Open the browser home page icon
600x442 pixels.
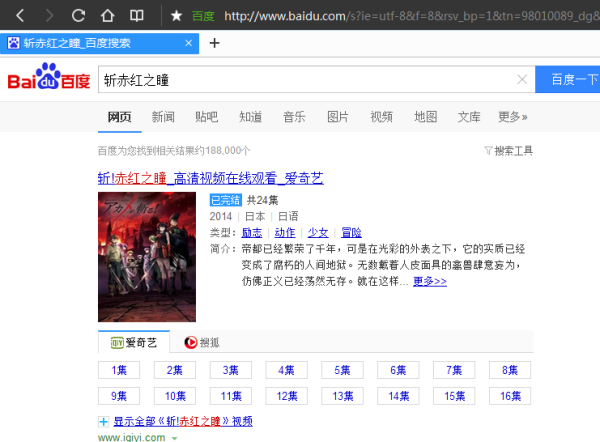pyautogui.click(x=108, y=15)
